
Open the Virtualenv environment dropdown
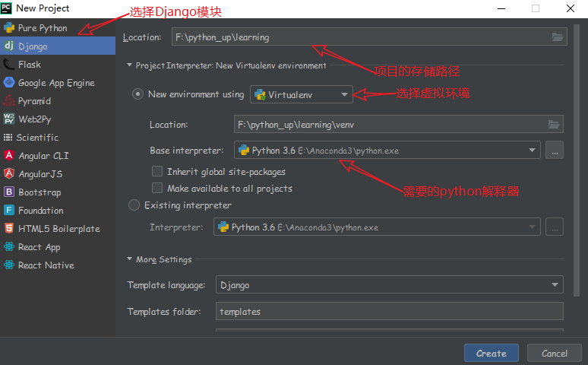tap(302, 94)
